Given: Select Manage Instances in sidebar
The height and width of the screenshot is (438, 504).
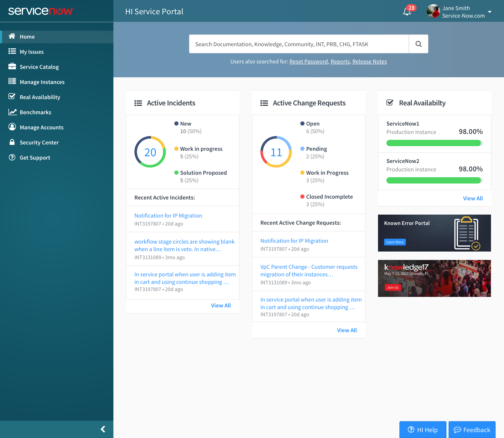Looking at the screenshot, I should [x=57, y=82].
